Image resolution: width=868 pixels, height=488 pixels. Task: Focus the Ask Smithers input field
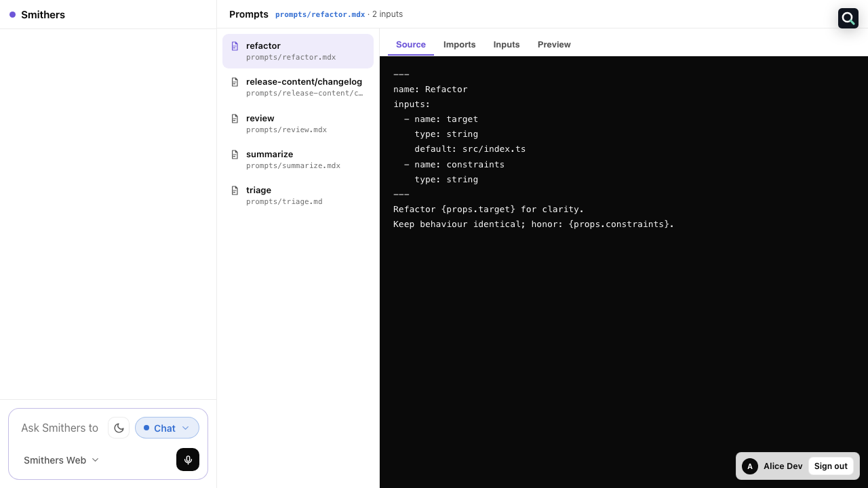[x=60, y=428]
